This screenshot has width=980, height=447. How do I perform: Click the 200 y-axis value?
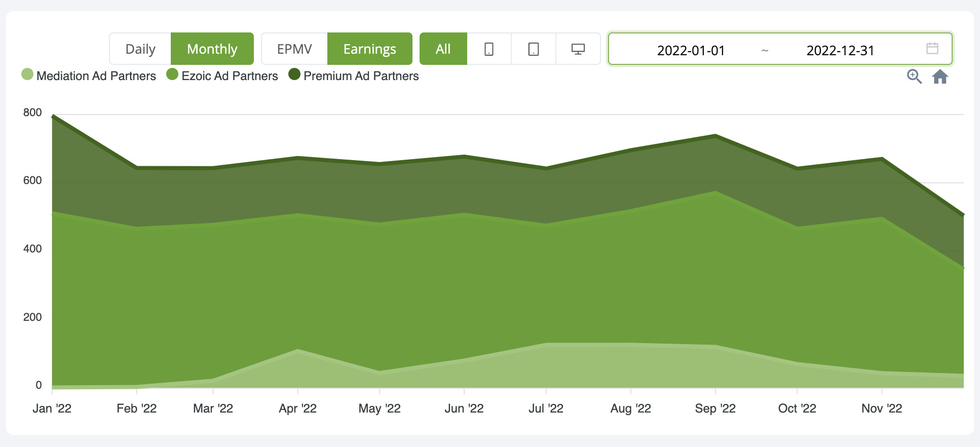pyautogui.click(x=32, y=317)
